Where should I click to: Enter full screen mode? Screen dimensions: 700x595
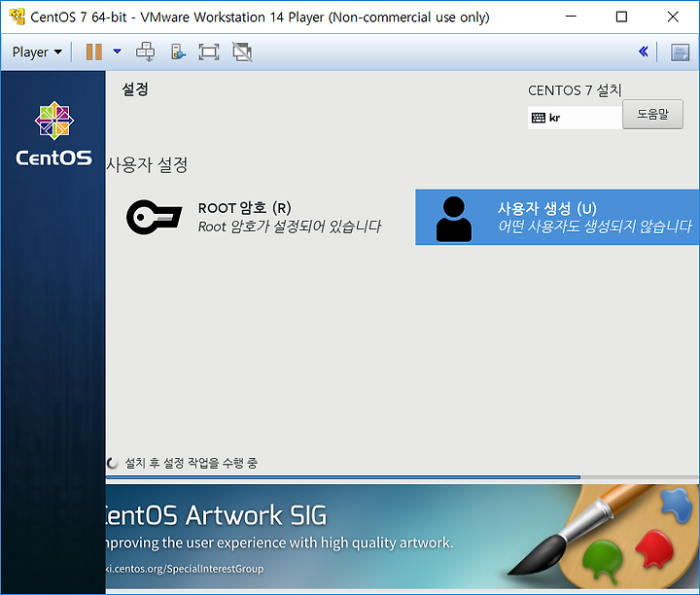(x=209, y=52)
